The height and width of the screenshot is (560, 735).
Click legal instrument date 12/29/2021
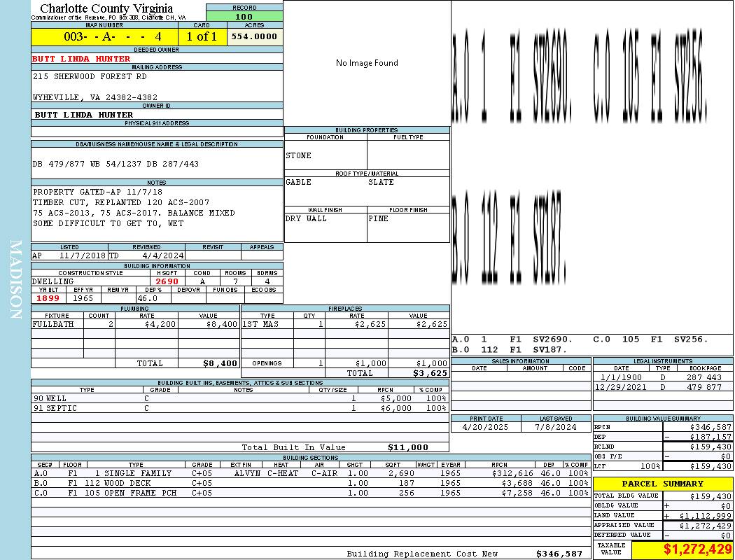point(621,387)
